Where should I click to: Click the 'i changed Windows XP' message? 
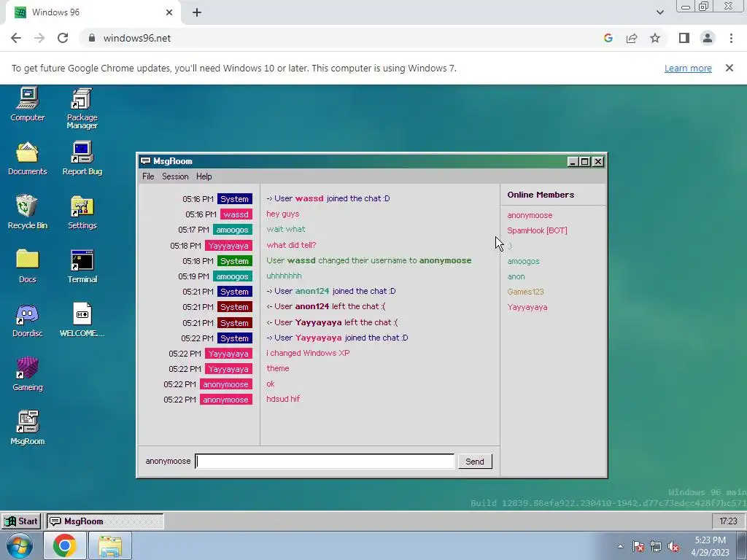pyautogui.click(x=308, y=353)
